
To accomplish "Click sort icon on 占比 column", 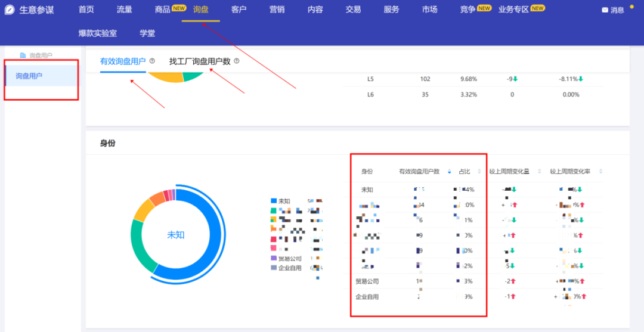I will pos(479,172).
